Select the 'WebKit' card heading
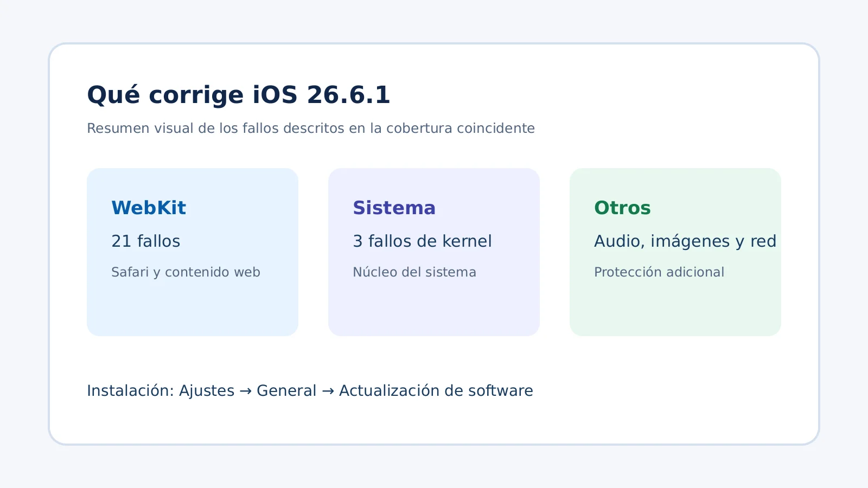 pyautogui.click(x=149, y=208)
